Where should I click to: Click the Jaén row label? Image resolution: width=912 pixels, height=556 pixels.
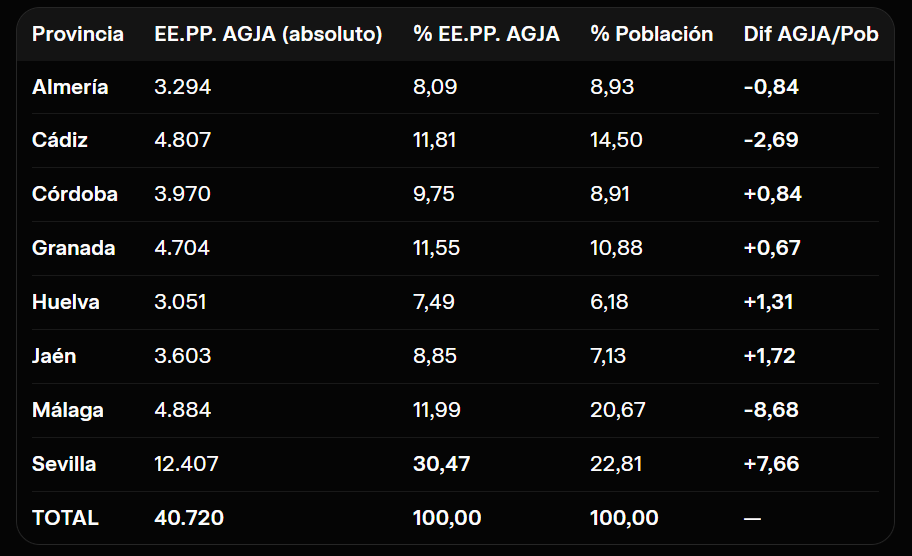(54, 355)
